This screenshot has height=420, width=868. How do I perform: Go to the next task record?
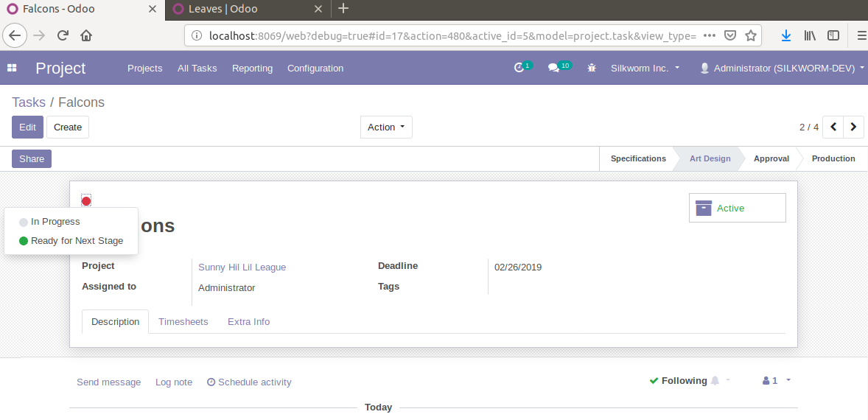click(853, 127)
